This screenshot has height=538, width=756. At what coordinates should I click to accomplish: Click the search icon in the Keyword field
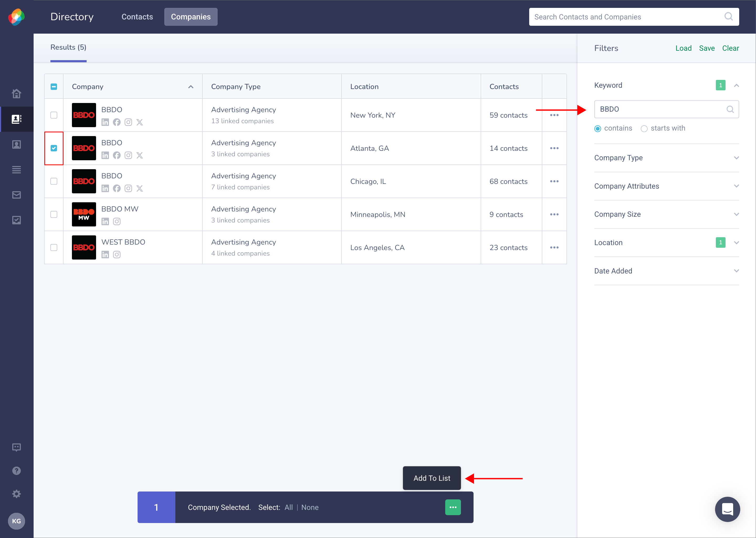pos(730,109)
